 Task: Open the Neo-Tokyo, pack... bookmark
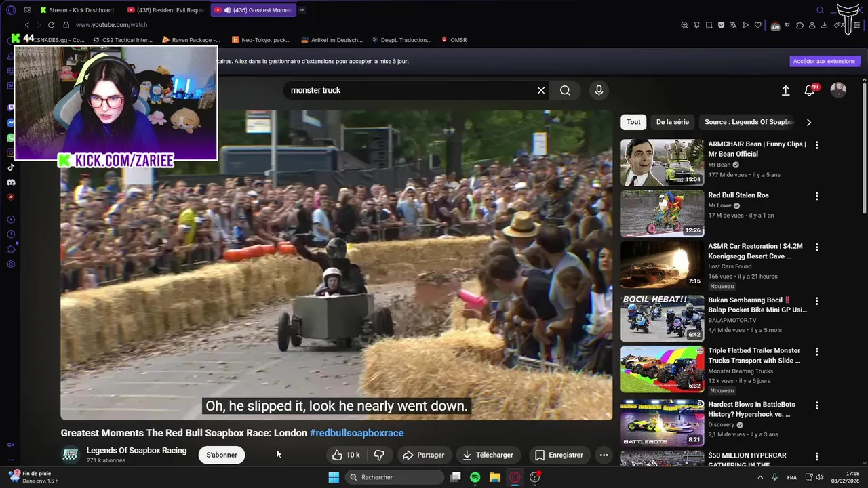(x=261, y=40)
